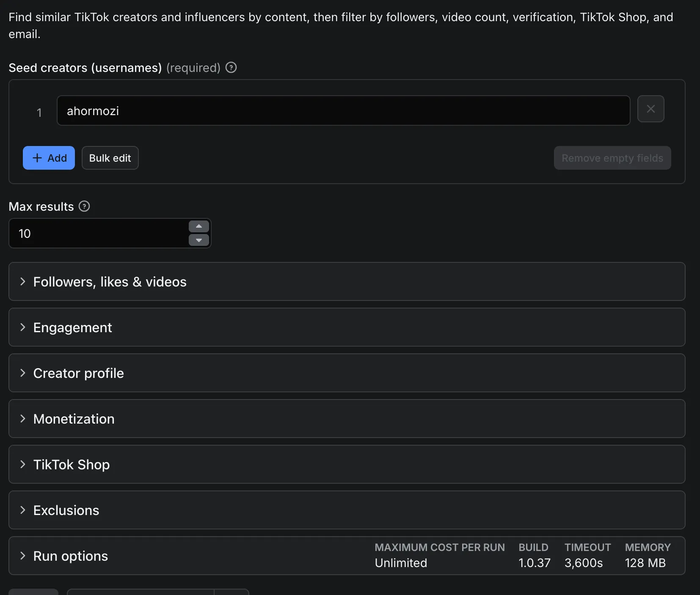
Task: Click the Unlimited maximum cost value
Action: (x=401, y=563)
